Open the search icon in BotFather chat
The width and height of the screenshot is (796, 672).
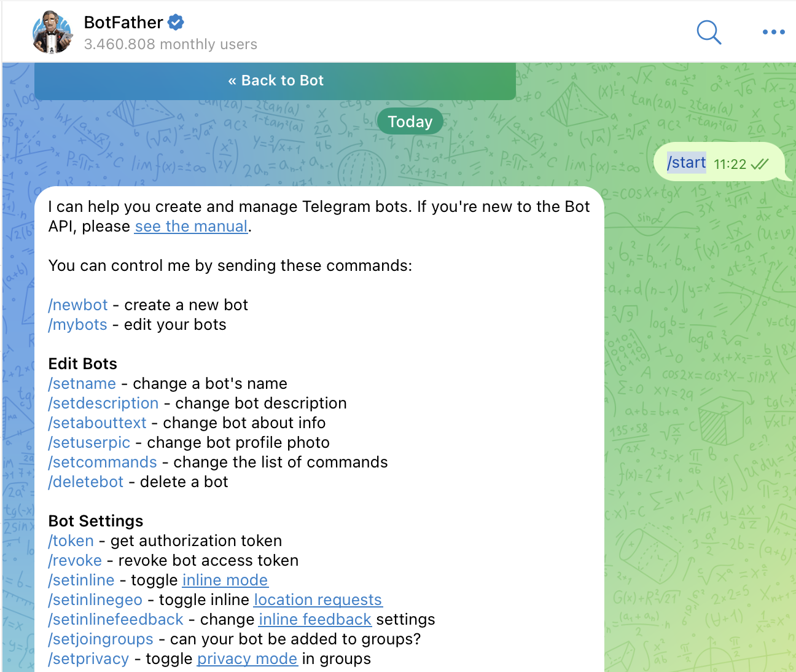tap(709, 33)
